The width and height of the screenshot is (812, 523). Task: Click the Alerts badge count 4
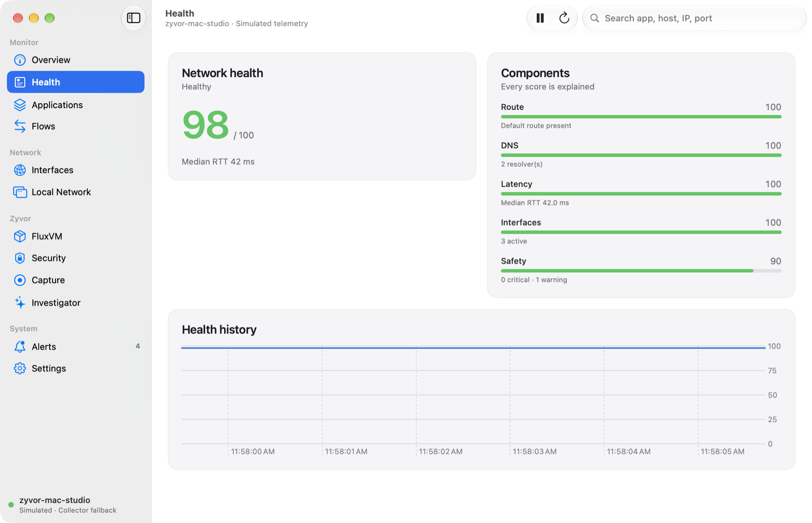(138, 346)
